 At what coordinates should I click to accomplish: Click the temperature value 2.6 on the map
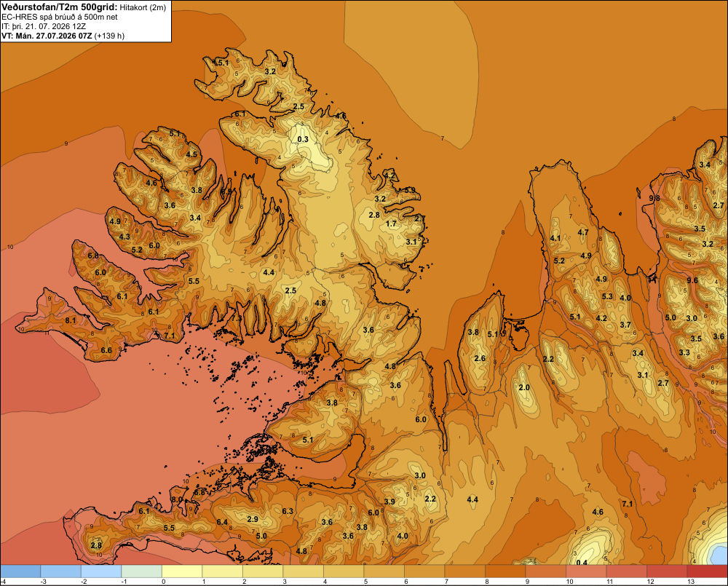(x=480, y=358)
